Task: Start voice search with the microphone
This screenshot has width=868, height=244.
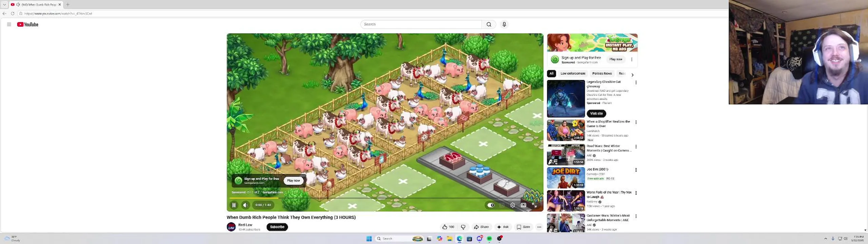Action: point(504,24)
